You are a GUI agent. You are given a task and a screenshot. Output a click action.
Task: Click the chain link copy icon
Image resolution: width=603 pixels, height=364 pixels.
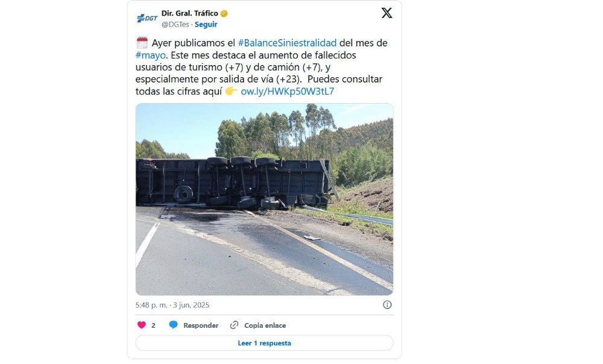[234, 325]
